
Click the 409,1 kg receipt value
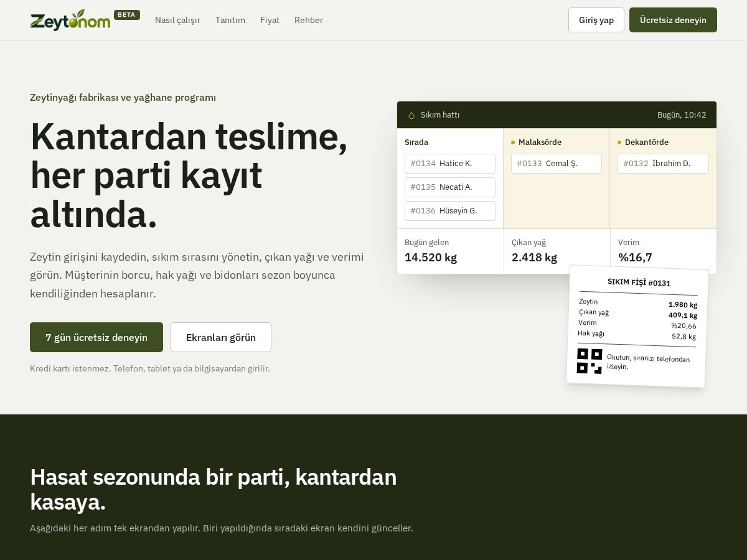(x=683, y=315)
